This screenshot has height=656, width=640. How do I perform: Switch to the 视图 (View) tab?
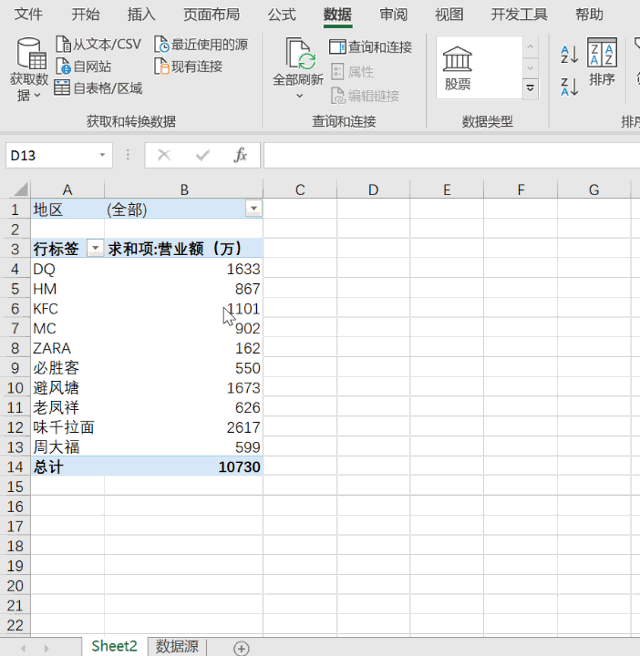click(449, 14)
